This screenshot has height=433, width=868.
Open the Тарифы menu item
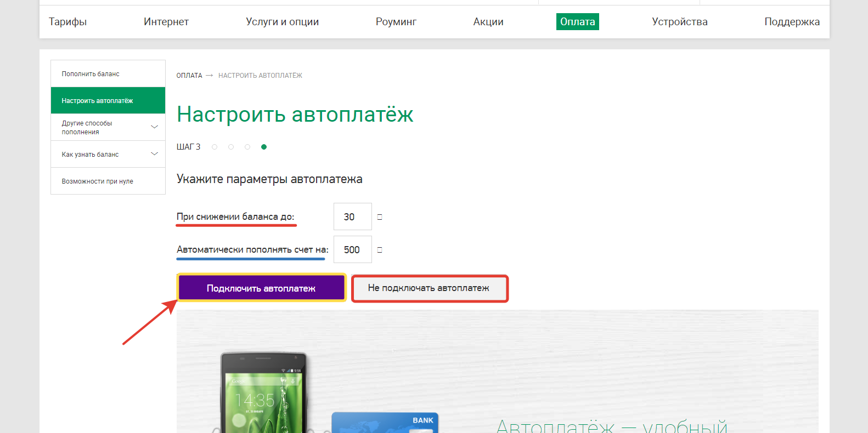click(x=67, y=22)
